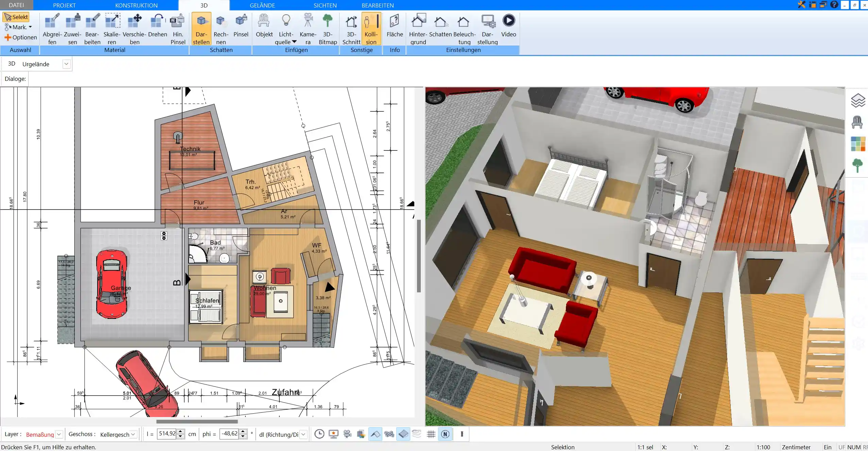Click the 2D plan horizontal scrollbar
This screenshot has width=868, height=451.
(x=197, y=421)
